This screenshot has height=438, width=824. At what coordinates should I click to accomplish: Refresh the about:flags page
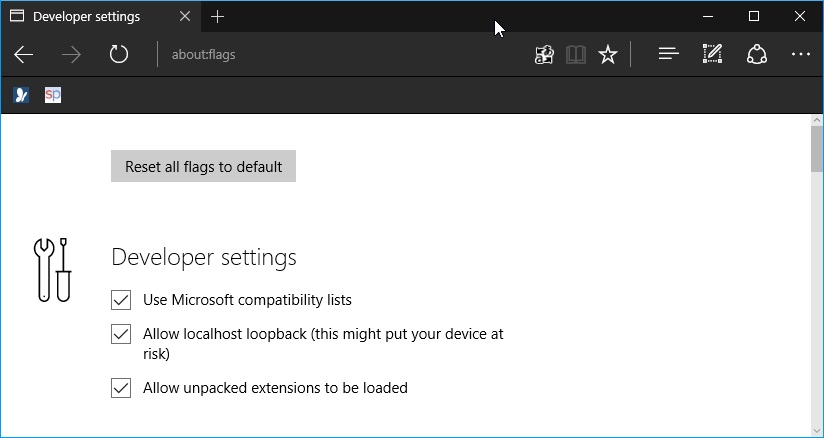coord(119,54)
